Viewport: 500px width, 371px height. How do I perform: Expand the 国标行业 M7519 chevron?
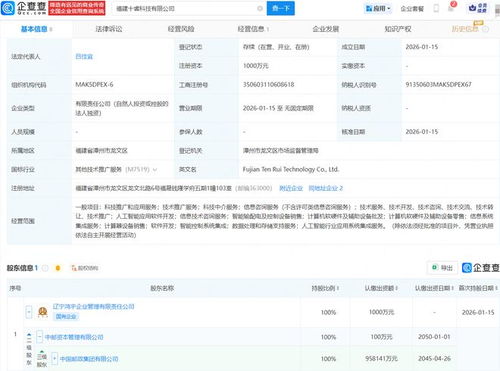click(155, 170)
